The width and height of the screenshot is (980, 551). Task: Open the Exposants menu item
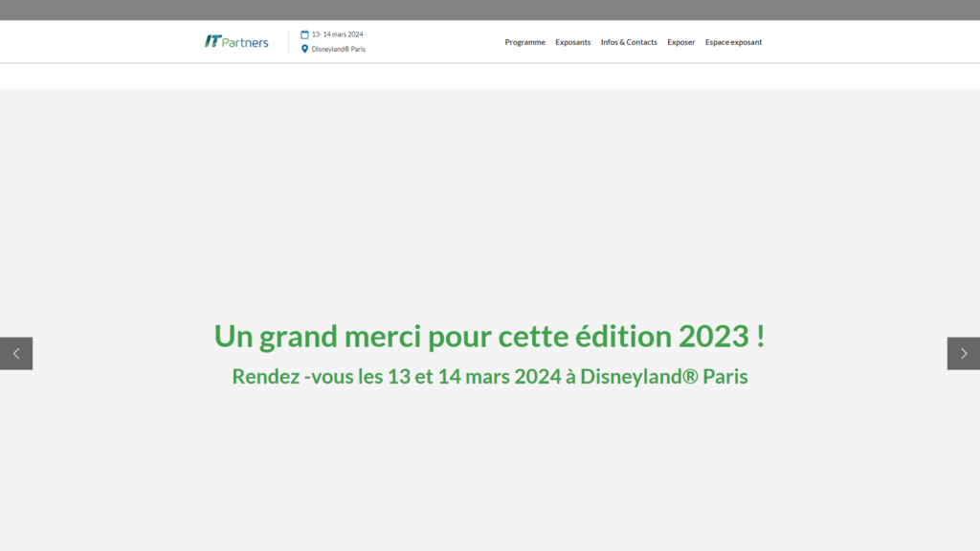pyautogui.click(x=572, y=42)
